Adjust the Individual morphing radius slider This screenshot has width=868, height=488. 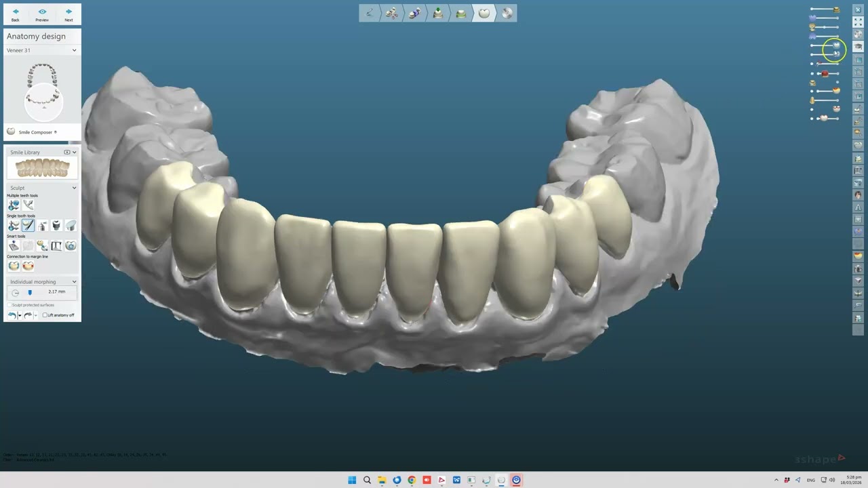pyautogui.click(x=30, y=292)
